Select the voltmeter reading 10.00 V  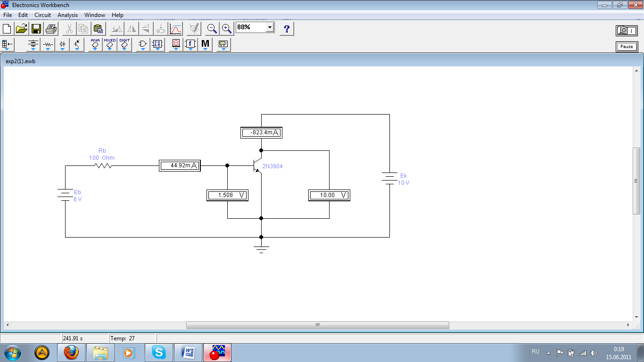point(329,195)
